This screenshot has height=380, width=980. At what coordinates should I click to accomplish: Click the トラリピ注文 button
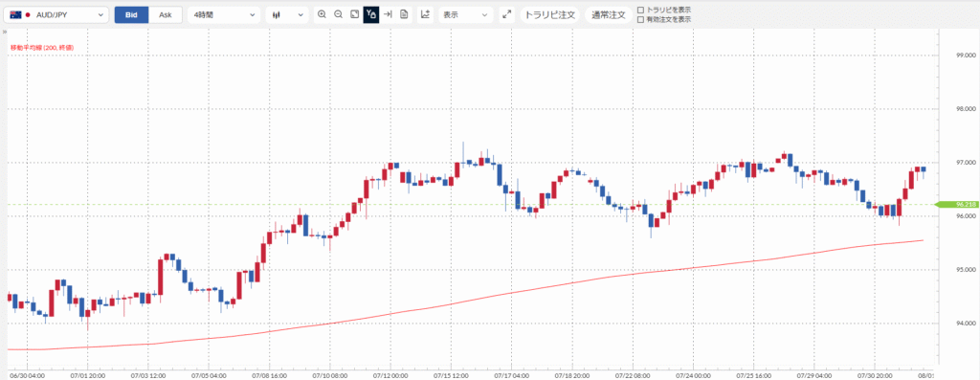(549, 15)
